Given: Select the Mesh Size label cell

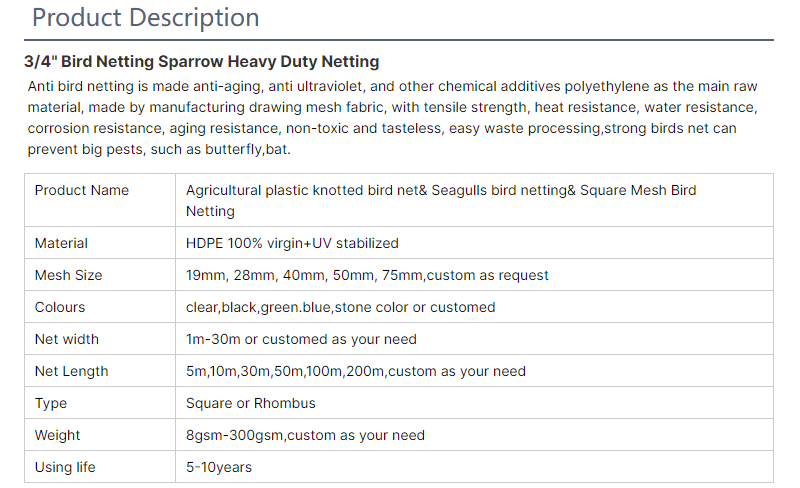Looking at the screenshot, I should [x=68, y=275].
